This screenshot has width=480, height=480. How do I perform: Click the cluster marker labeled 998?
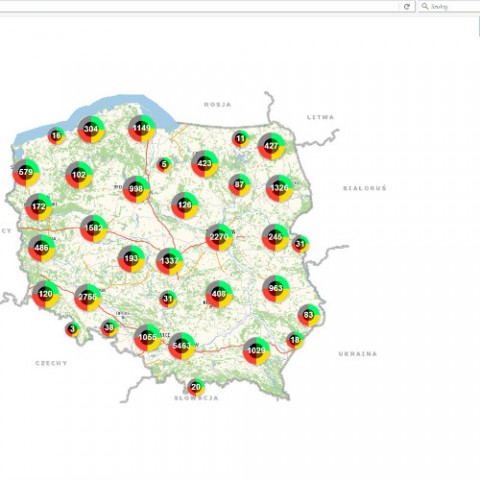click(136, 189)
